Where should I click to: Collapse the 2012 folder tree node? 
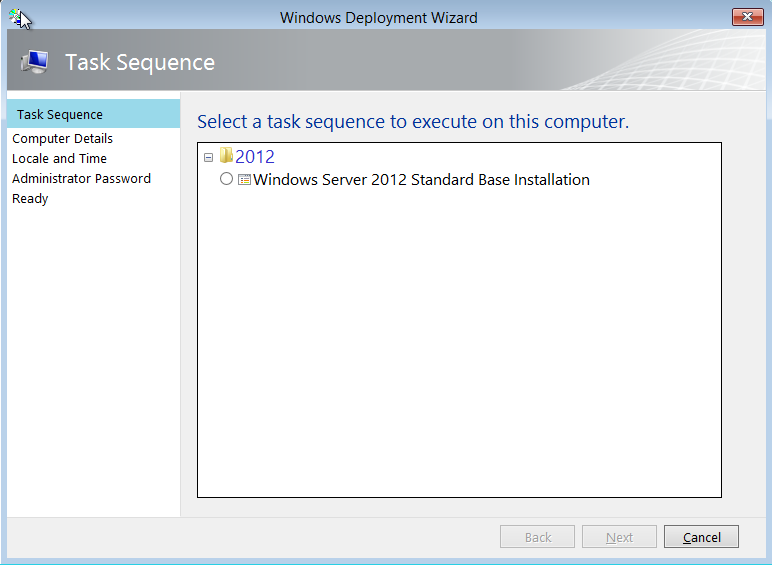tap(208, 157)
